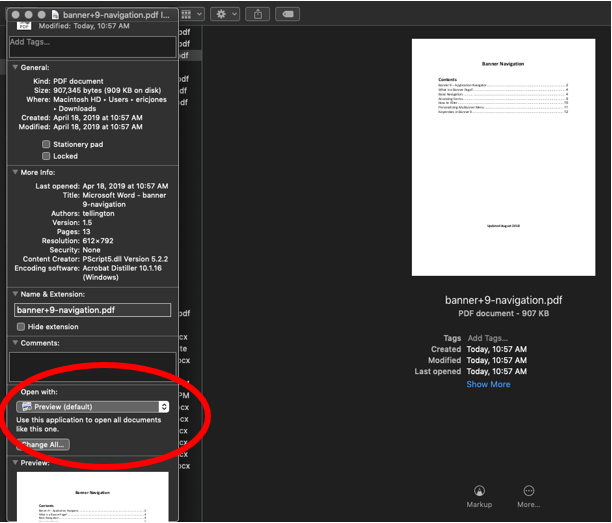Click the 'Microsoft Word - banner' title value
The height and width of the screenshot is (523, 612).
pyautogui.click(x=124, y=195)
